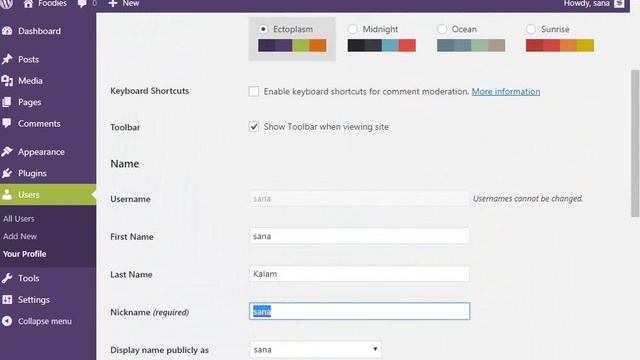Click the Posts pushpin icon
Screen dimensions: 640x360
pos(7,59)
